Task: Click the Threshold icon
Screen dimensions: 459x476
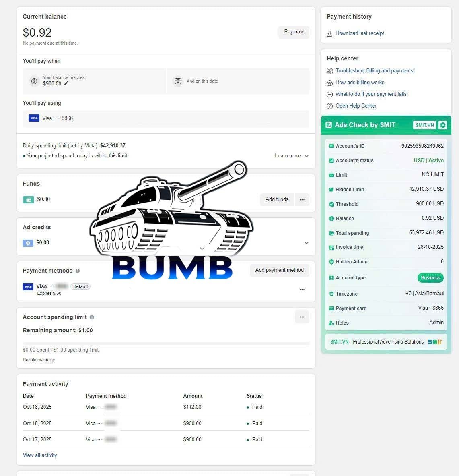Action: tap(331, 204)
